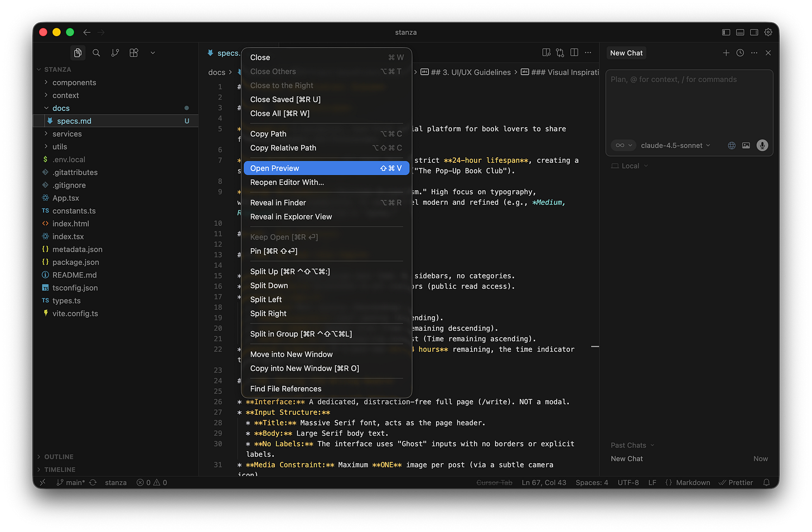Screen dimensions: 812x532
Task: Click the image attachment icon in chat input
Action: pyautogui.click(x=746, y=145)
